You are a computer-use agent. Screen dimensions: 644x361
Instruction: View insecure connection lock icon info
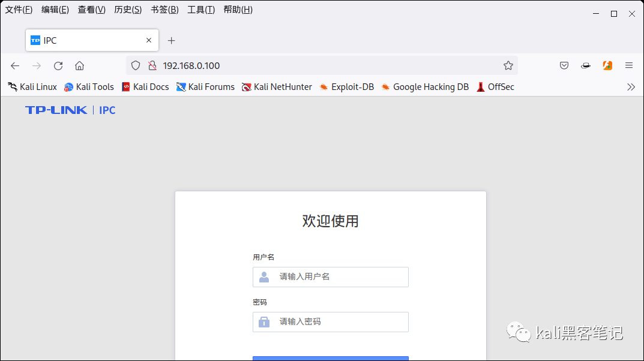pos(152,65)
